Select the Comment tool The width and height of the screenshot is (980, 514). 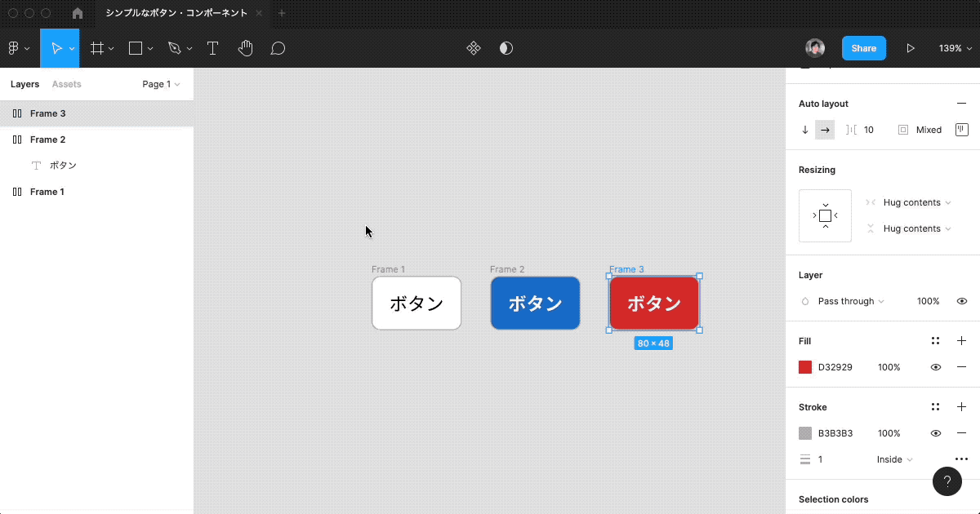(278, 48)
